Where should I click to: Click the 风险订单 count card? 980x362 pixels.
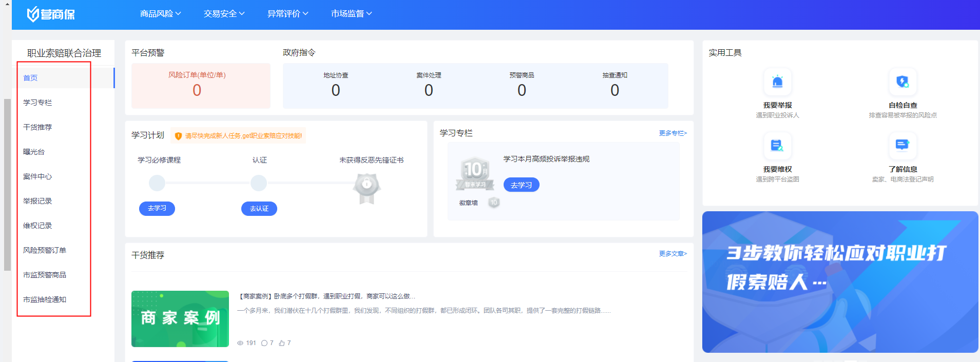pyautogui.click(x=201, y=86)
